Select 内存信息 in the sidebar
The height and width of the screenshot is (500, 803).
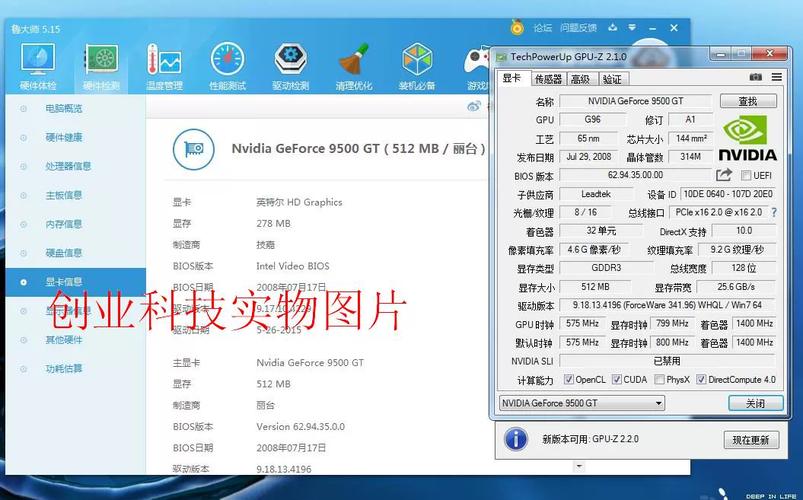coord(64,224)
